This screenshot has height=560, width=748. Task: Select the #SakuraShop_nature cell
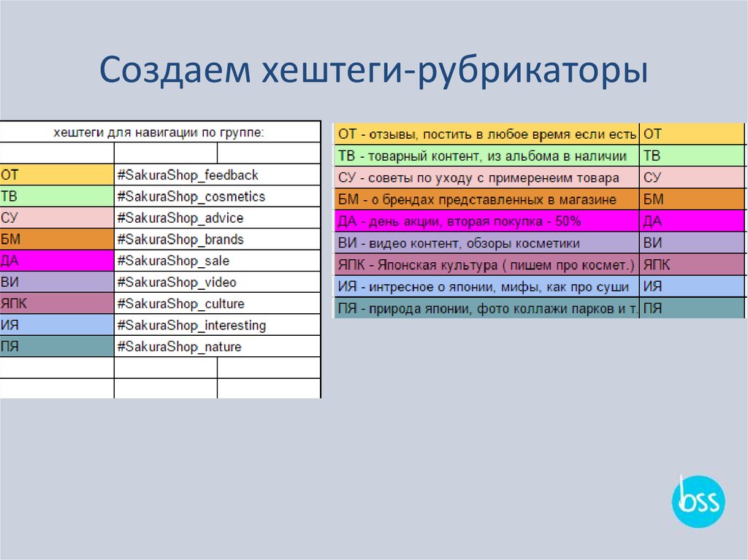click(x=218, y=347)
